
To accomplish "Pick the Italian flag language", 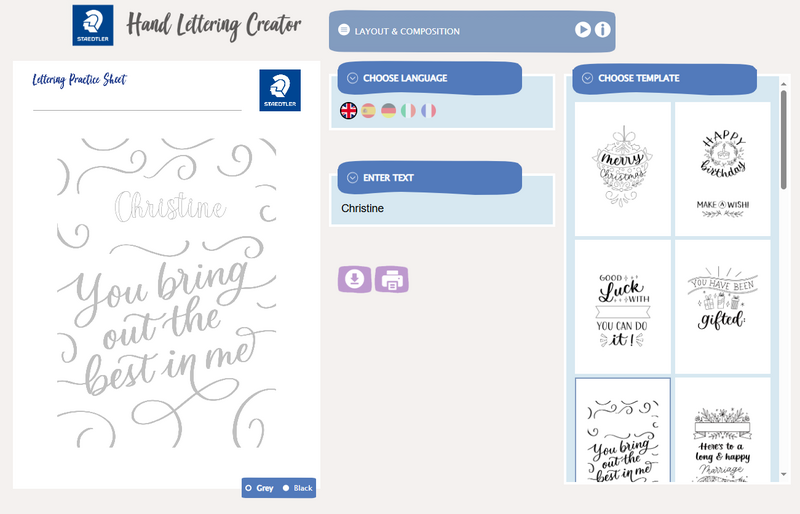I will 408,110.
